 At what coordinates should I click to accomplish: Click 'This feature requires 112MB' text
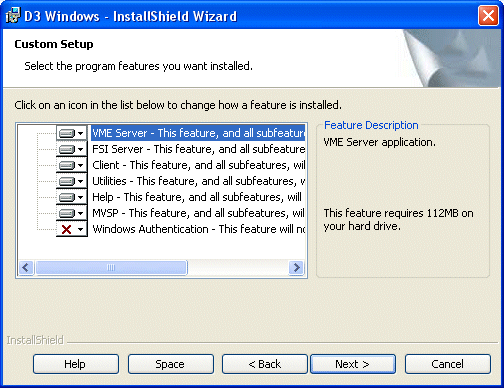click(392, 213)
